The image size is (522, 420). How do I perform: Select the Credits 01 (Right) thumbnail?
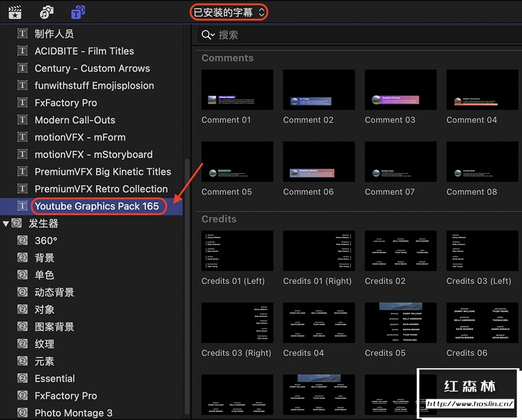[319, 251]
